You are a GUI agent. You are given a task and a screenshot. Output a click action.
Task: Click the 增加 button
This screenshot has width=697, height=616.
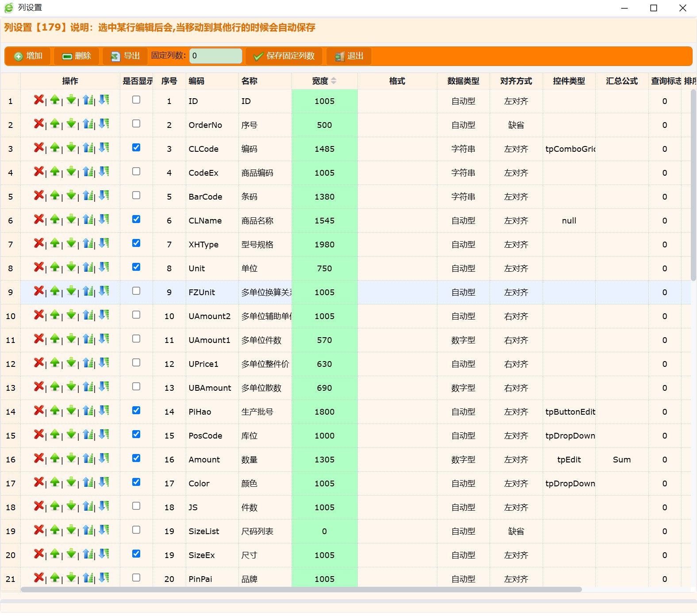point(28,56)
